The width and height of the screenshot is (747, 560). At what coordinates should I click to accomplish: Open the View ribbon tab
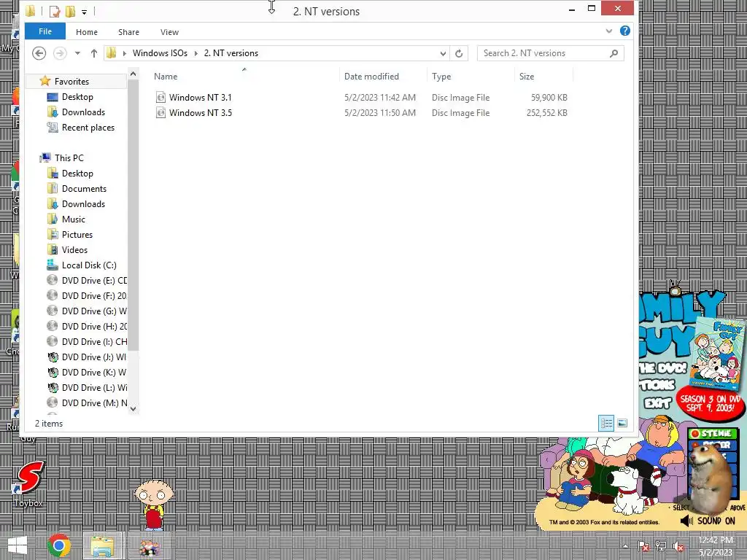(x=169, y=32)
